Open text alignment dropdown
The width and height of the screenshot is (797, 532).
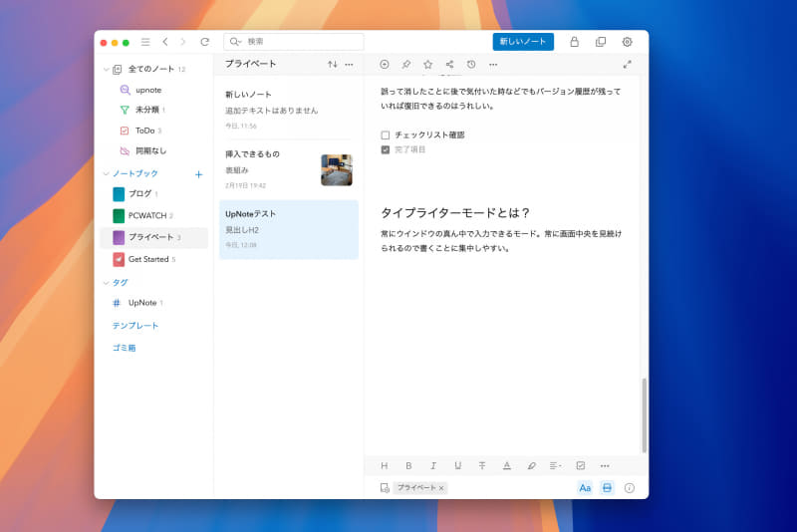(x=556, y=465)
